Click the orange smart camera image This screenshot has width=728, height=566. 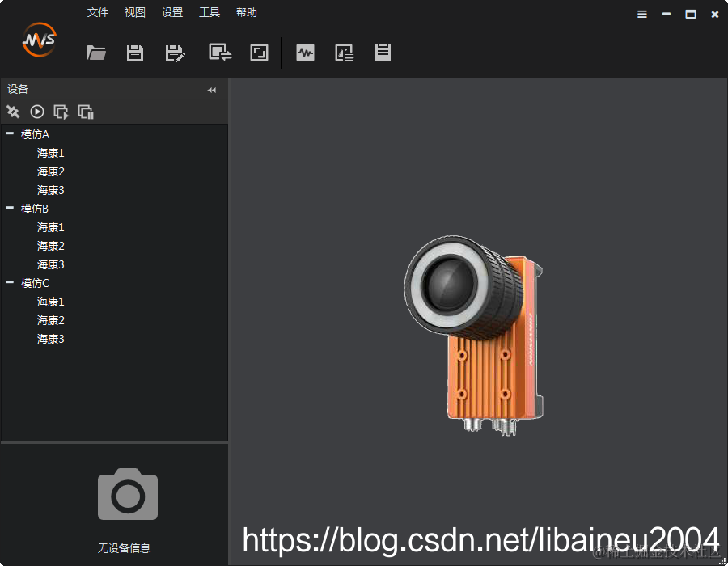(473, 336)
